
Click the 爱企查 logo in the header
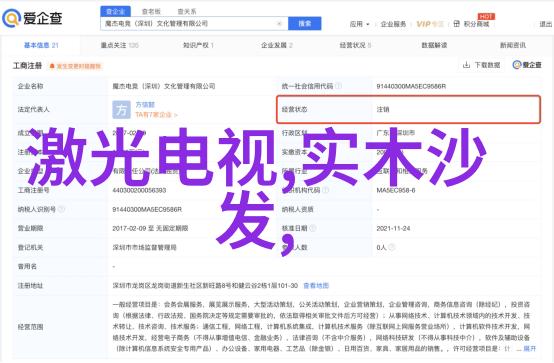point(32,18)
